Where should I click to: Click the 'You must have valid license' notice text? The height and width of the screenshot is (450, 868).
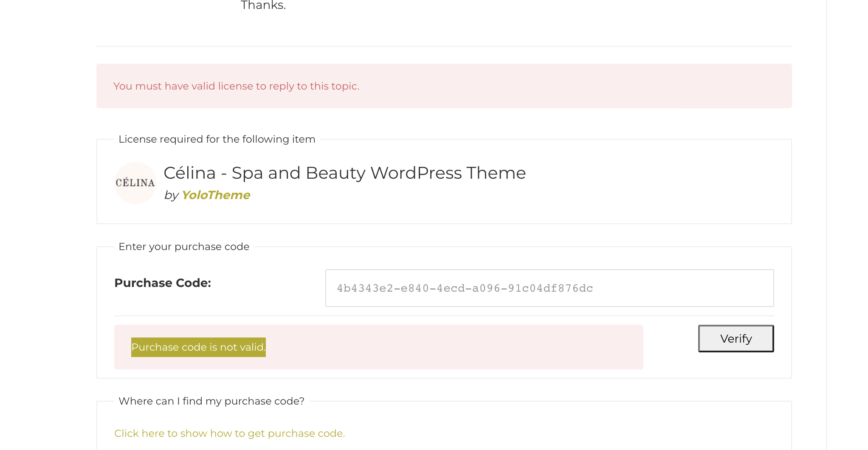(236, 86)
